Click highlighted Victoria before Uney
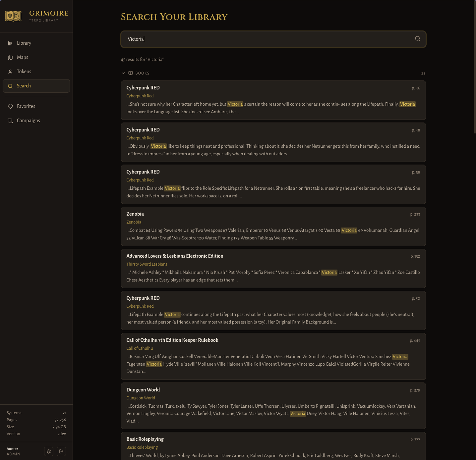The image size is (476, 460). tap(298, 414)
